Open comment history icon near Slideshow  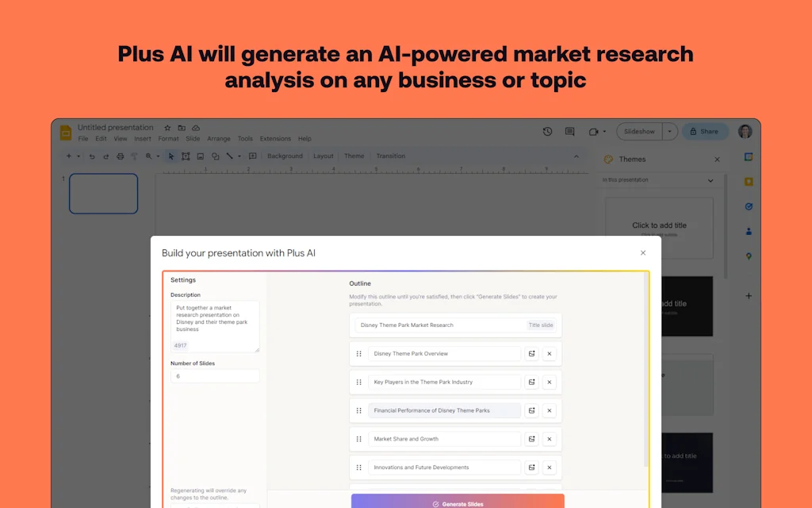(569, 131)
